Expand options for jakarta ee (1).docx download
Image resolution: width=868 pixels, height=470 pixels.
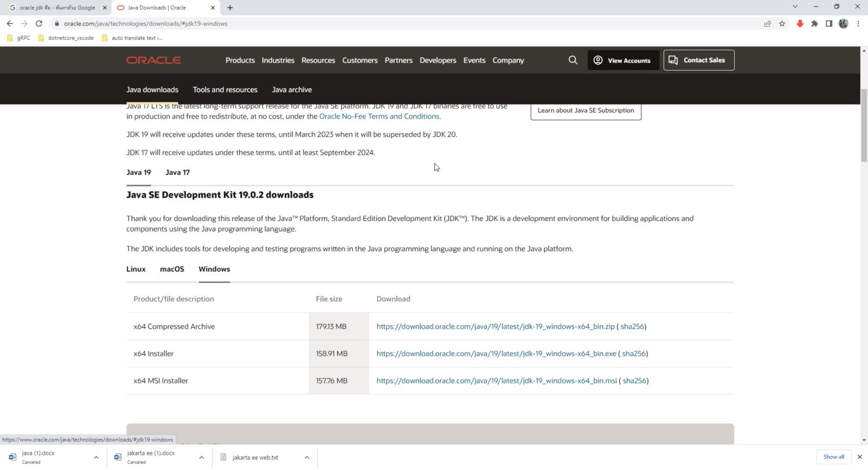(201, 458)
